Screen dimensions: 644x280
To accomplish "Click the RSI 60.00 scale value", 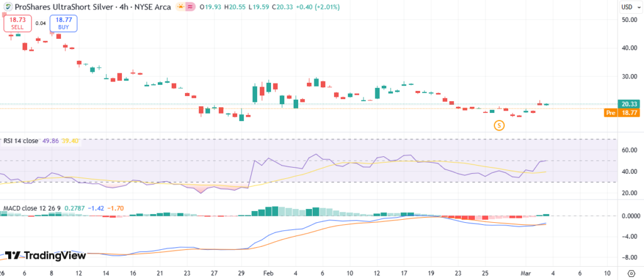I will point(629,150).
